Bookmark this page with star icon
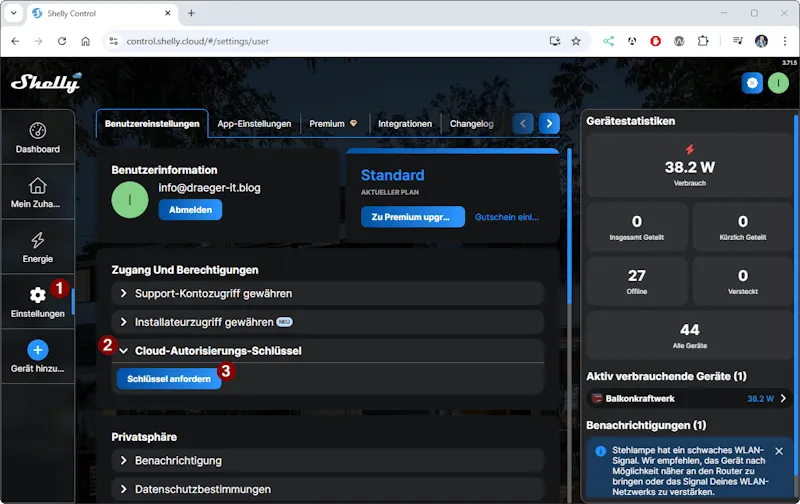The image size is (800, 504). pyautogui.click(x=576, y=41)
